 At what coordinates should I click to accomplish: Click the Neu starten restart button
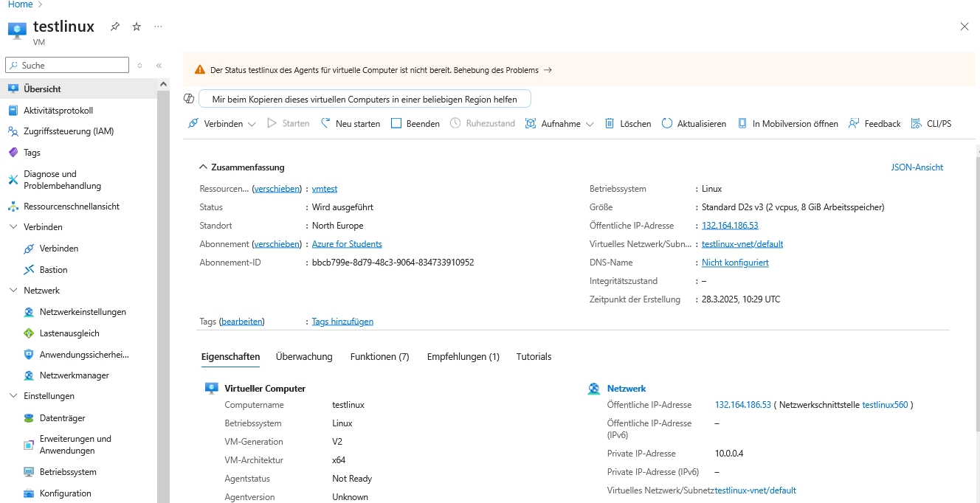click(351, 124)
